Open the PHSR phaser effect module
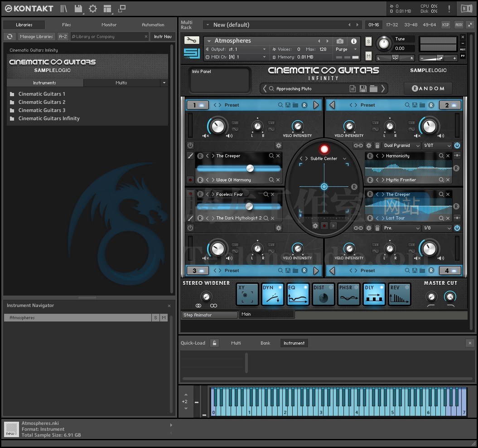 pos(349,294)
